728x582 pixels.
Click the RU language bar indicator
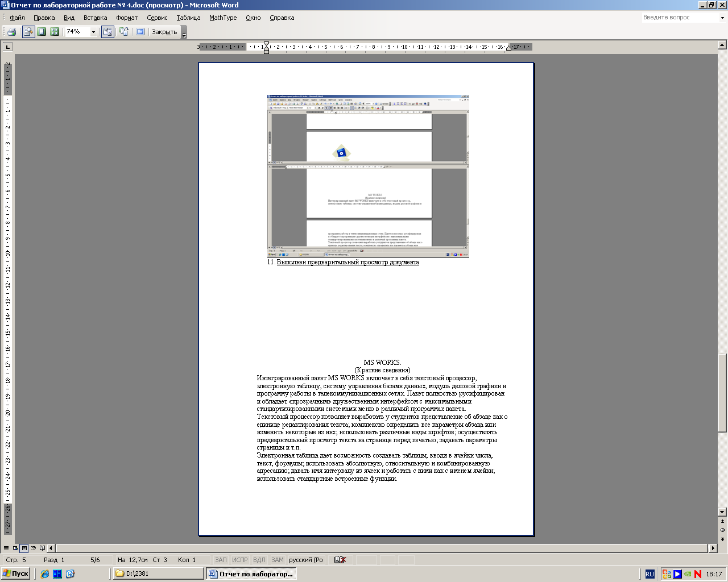[650, 574]
